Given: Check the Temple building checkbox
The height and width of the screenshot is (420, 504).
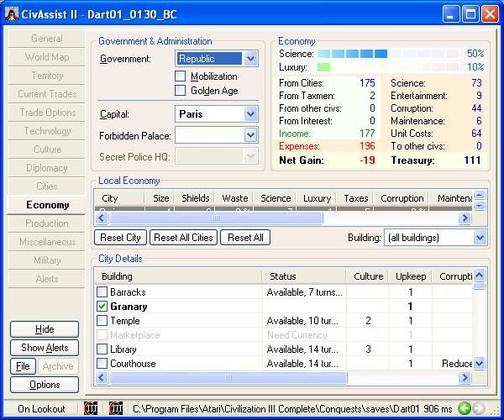Looking at the screenshot, I should click(102, 320).
